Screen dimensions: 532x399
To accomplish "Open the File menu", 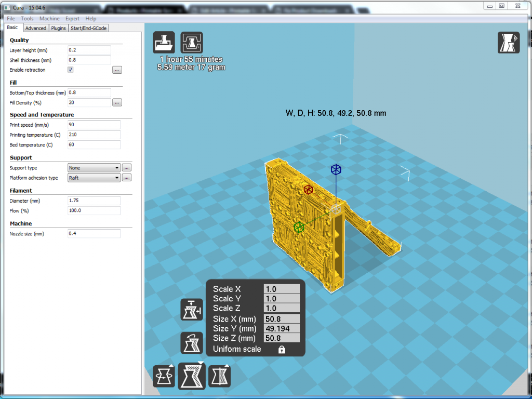I will point(11,19).
